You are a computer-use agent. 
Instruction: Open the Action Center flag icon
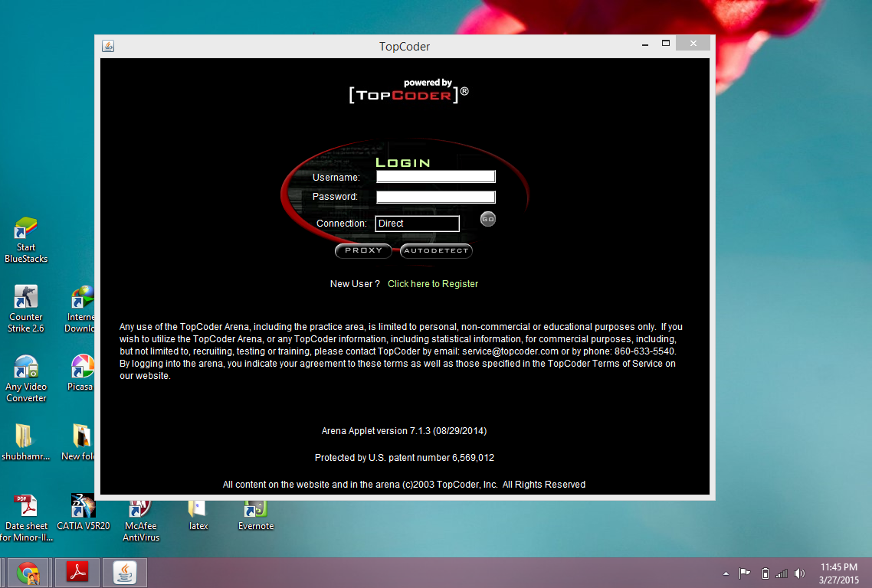744,573
